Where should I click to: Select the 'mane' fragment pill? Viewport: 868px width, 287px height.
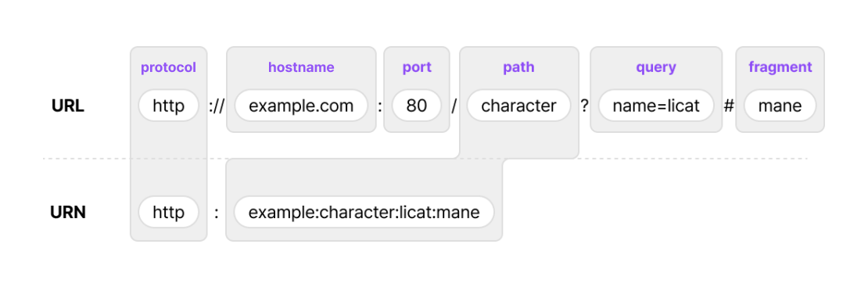point(780,106)
